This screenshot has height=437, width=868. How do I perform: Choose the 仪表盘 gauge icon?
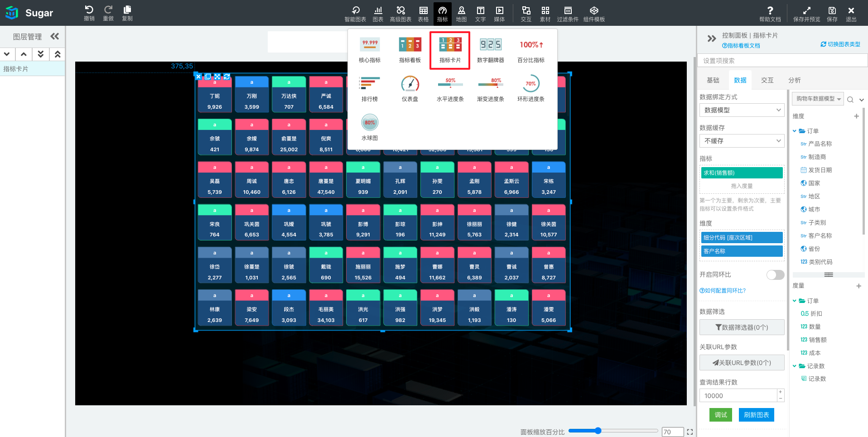click(x=410, y=89)
